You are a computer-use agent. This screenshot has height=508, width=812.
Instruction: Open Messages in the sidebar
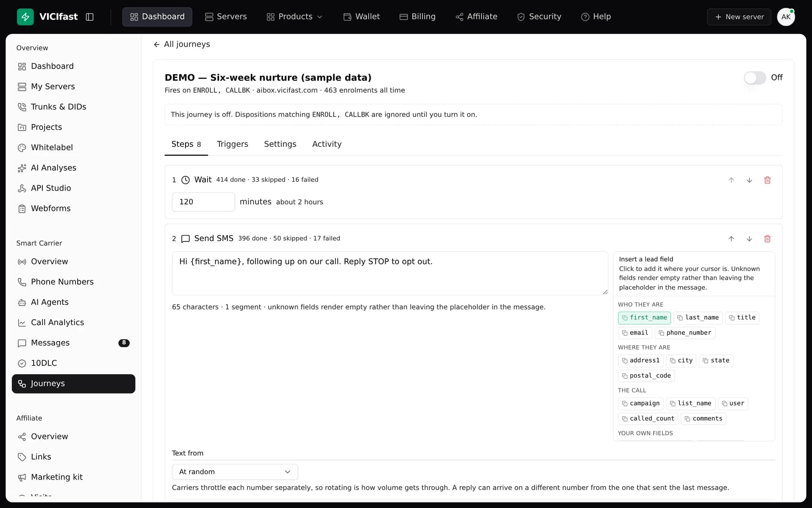73,343
